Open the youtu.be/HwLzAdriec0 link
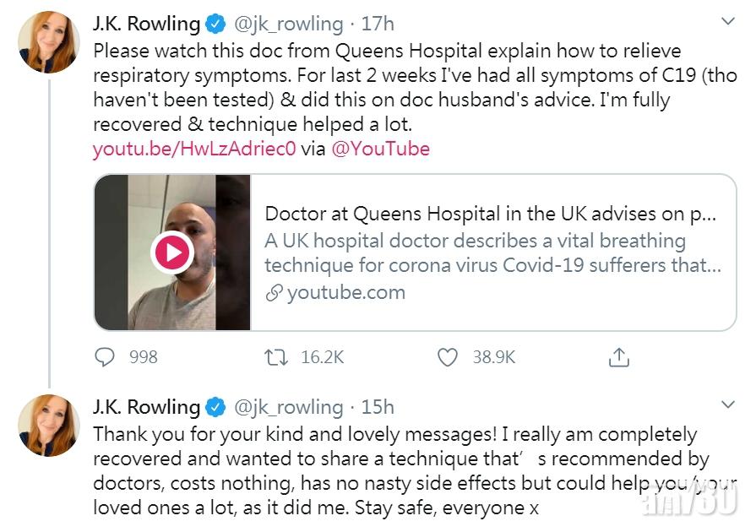 [x=195, y=149]
